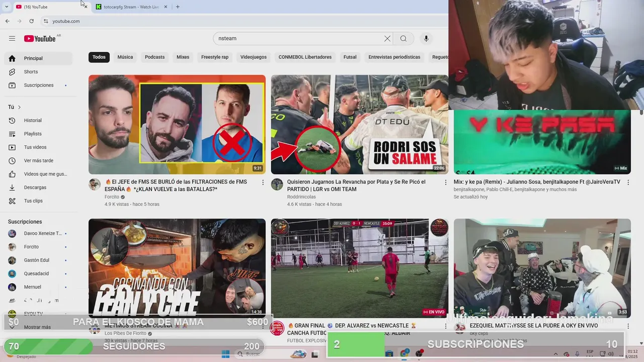Viewport: 644px width, 362px height.
Task: Select the Todos filter chip
Action: (99, 57)
